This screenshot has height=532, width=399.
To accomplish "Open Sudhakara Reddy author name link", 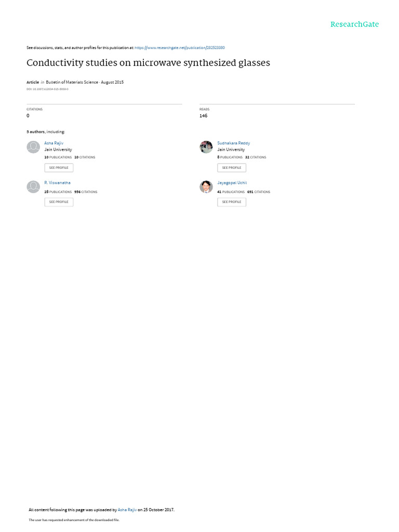I will pyautogui.click(x=233, y=143).
